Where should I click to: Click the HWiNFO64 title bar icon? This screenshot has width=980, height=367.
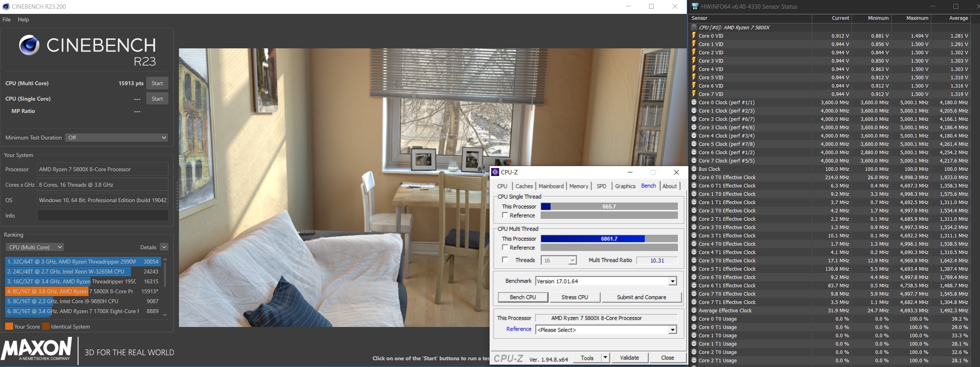point(695,6)
